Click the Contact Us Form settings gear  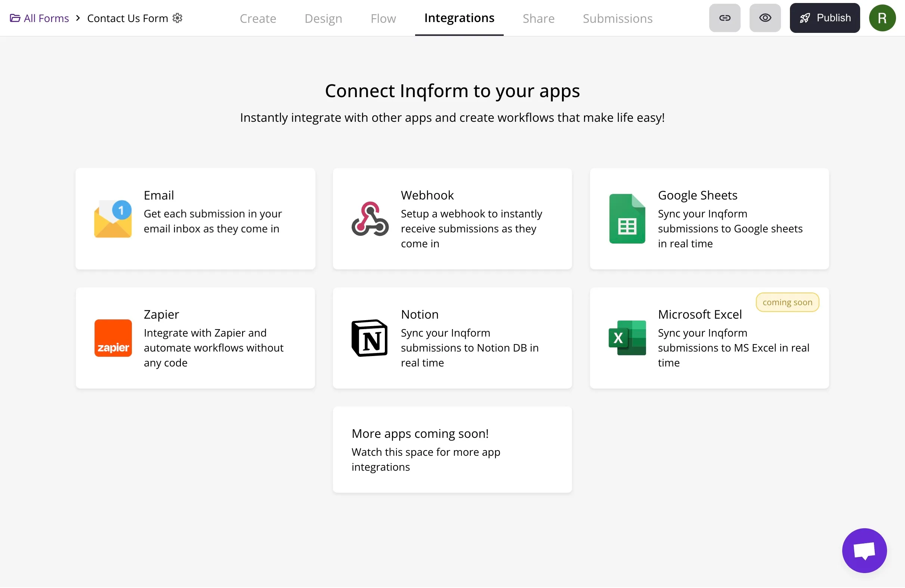click(177, 18)
